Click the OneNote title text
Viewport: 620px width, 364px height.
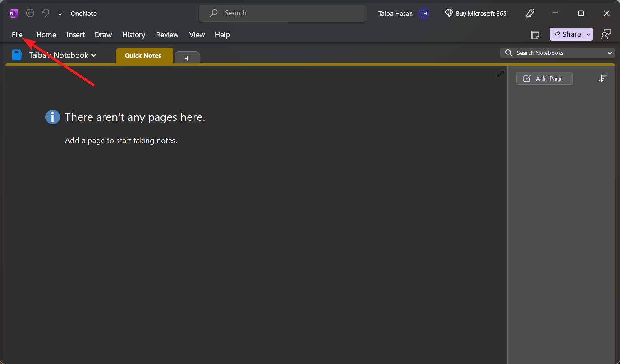click(x=84, y=14)
